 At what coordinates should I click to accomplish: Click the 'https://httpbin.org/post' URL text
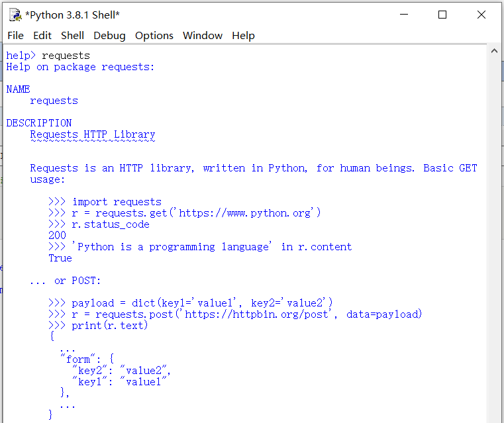[256, 314]
